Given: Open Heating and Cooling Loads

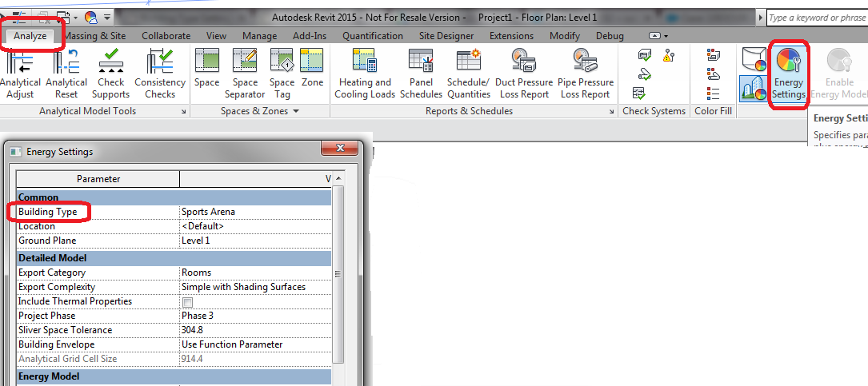Looking at the screenshot, I should pos(365,74).
